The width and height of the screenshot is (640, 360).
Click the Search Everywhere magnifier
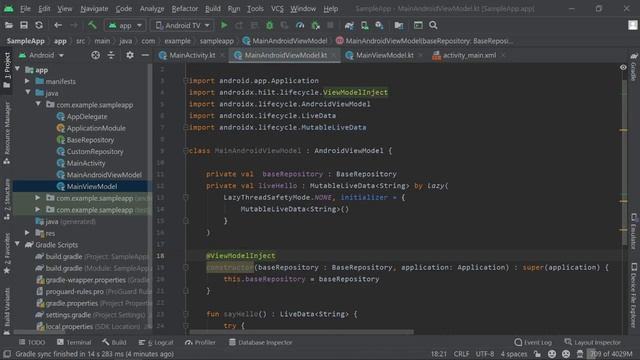click(433, 25)
